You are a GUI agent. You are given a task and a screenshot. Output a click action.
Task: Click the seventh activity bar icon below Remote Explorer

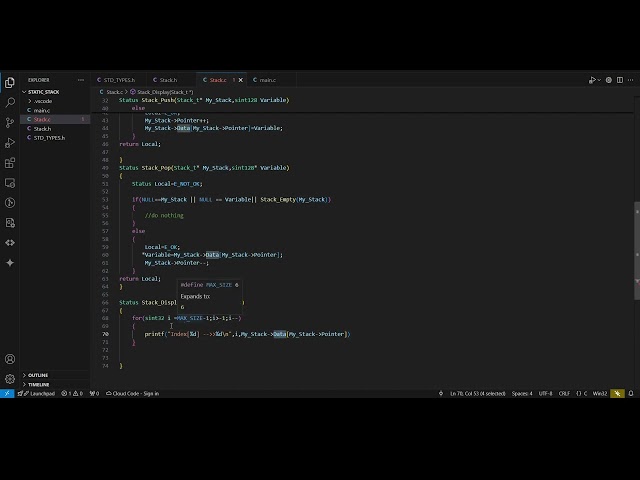(10, 203)
